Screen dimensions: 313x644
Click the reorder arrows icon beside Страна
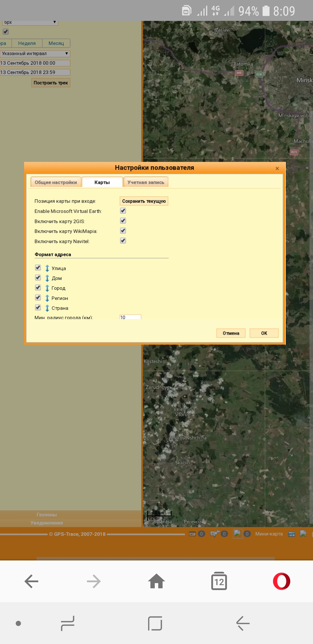47,308
